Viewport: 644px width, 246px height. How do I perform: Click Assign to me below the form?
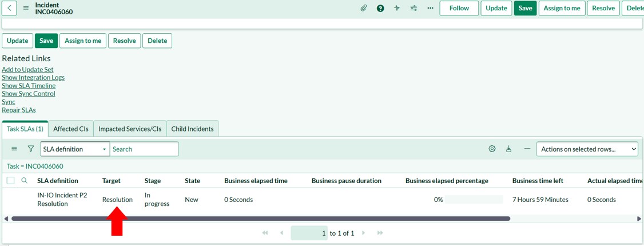click(83, 41)
